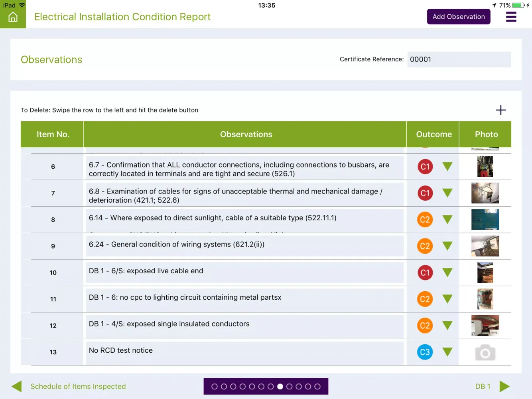
Task: Open photo thumbnail for item 12
Action: [485, 326]
